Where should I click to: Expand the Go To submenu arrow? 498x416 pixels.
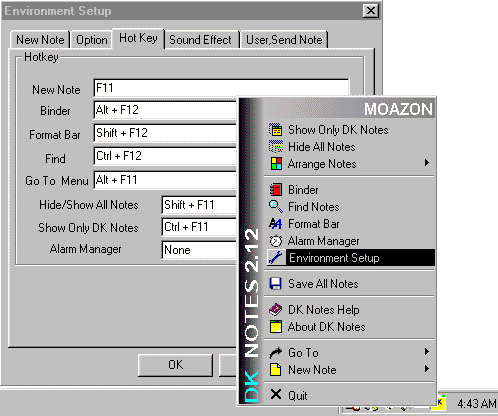pos(427,351)
